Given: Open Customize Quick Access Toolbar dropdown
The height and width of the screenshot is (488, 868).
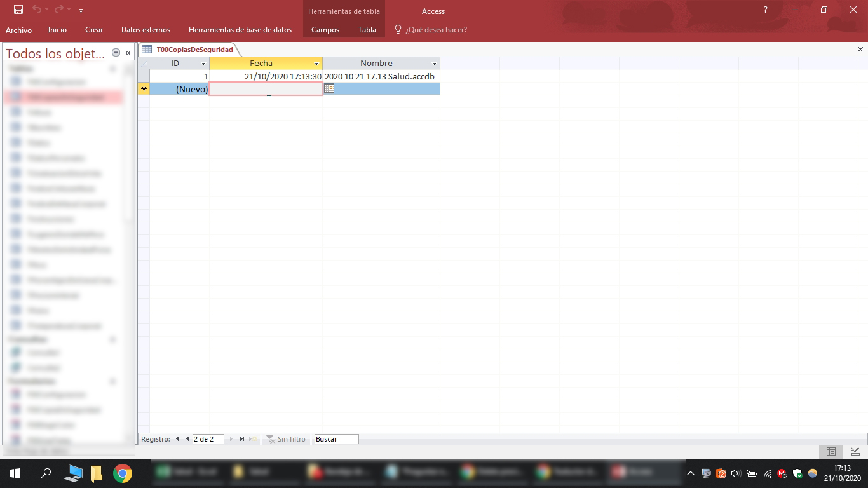Looking at the screenshot, I should [x=81, y=11].
